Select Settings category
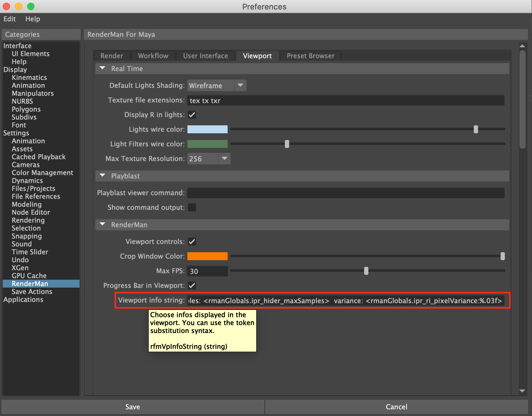Viewport: 532px width, 416px height. click(x=16, y=133)
